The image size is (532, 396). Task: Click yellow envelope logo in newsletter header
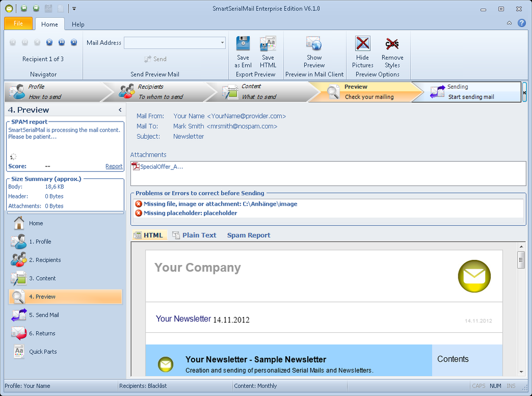click(474, 276)
